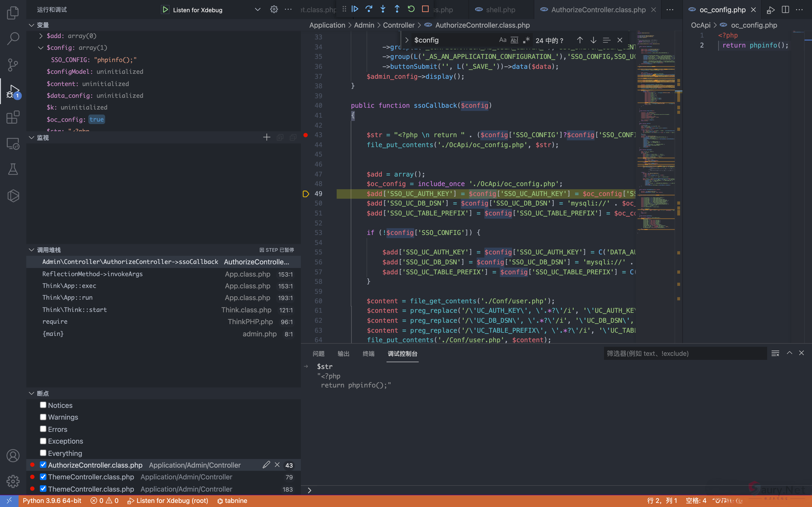The width and height of the screenshot is (812, 507).
Task: Switch to the 终端 panel tab
Action: point(368,353)
